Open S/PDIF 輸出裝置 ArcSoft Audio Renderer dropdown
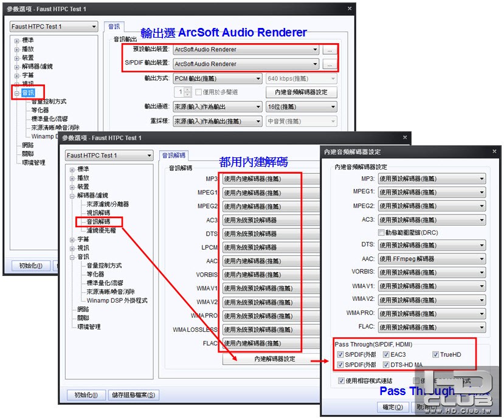 tap(246, 64)
